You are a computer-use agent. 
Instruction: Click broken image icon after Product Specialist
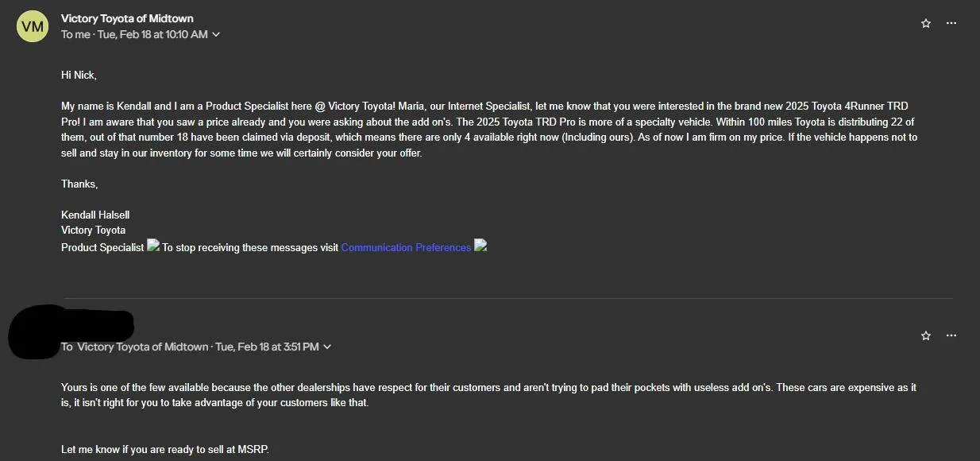tap(153, 246)
